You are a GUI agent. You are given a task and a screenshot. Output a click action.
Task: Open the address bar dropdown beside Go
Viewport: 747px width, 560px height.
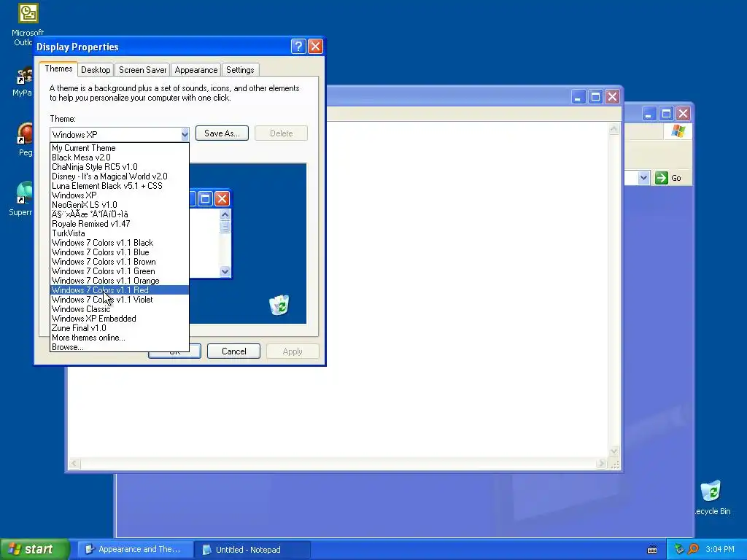(643, 178)
